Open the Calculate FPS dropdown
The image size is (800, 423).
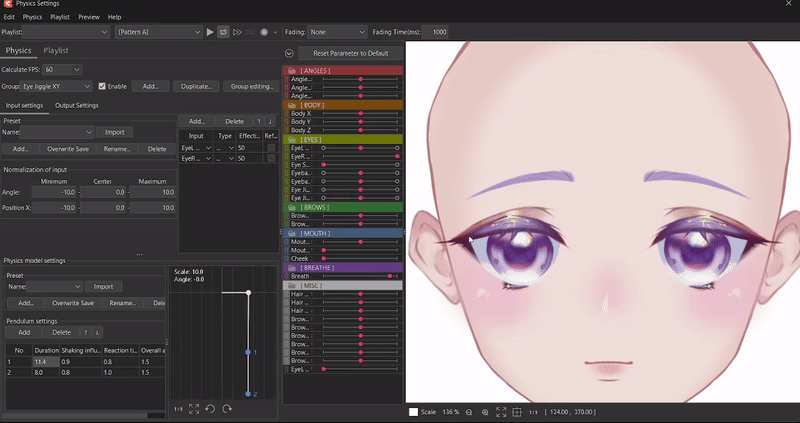coord(62,69)
